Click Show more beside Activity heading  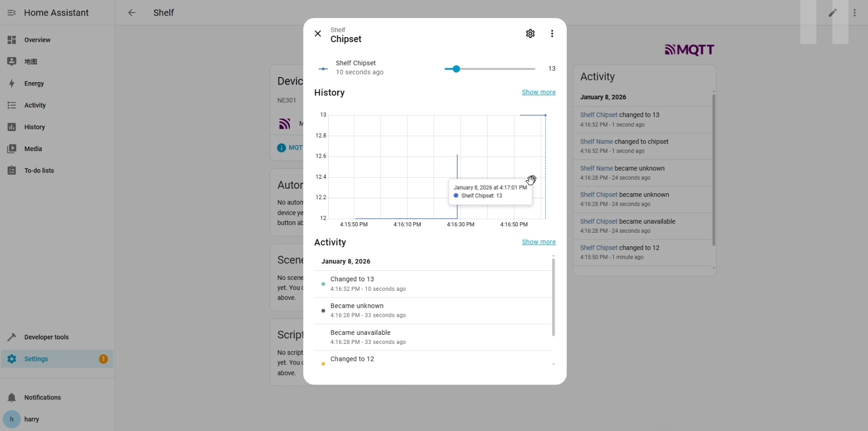point(538,242)
